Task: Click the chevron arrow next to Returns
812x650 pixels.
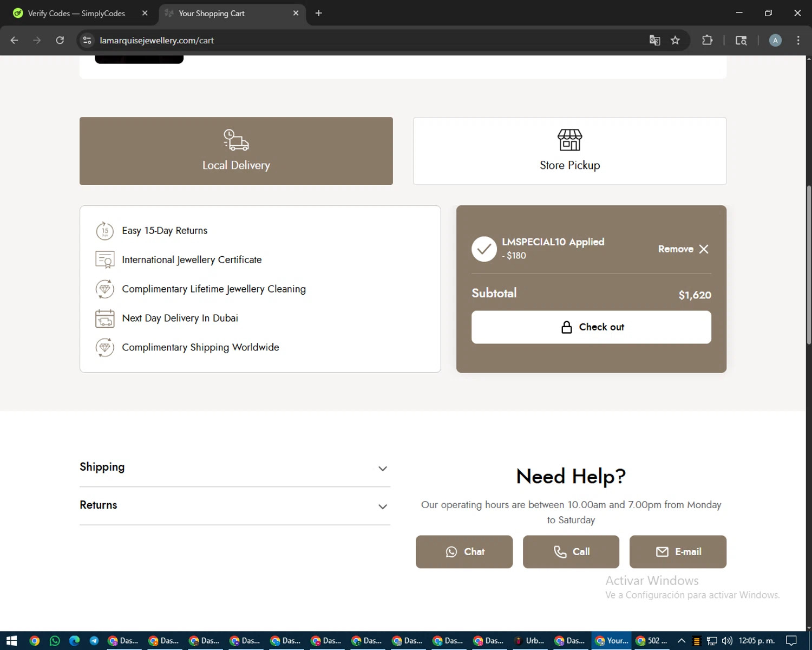Action: (383, 506)
